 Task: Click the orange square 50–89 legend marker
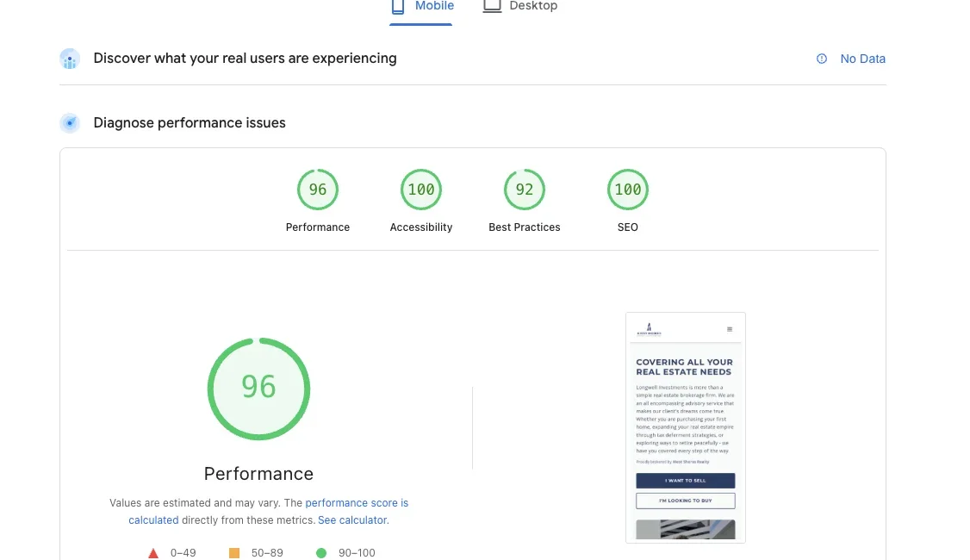click(x=233, y=553)
